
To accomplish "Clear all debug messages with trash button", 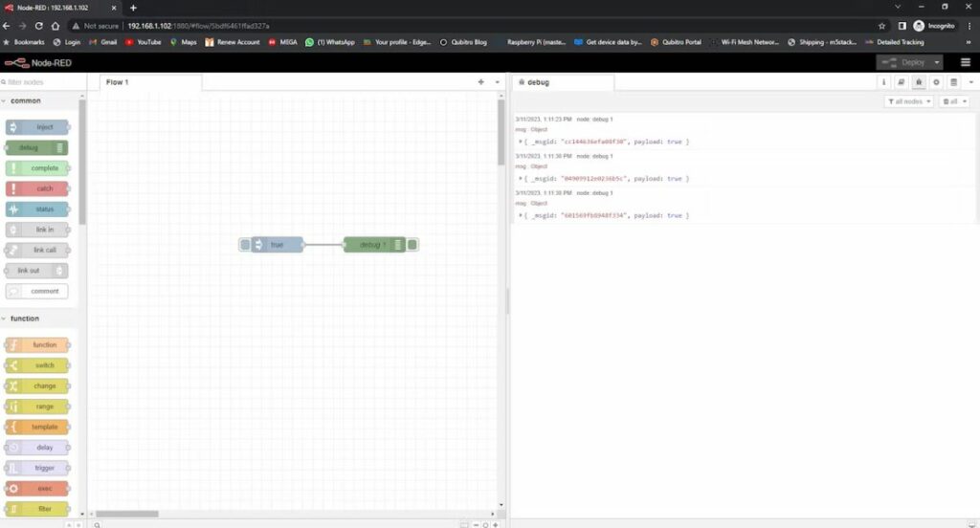I will [953, 101].
